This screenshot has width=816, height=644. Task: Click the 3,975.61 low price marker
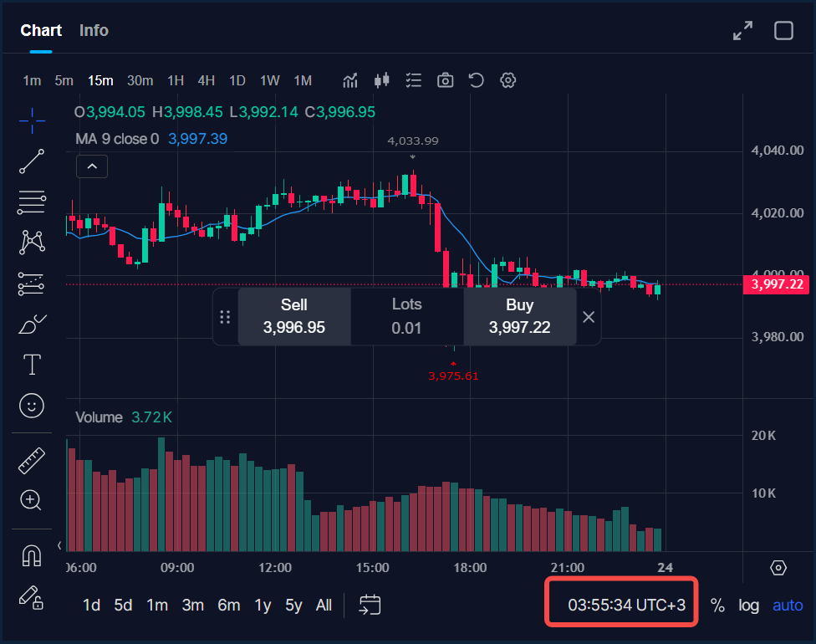[x=453, y=376]
